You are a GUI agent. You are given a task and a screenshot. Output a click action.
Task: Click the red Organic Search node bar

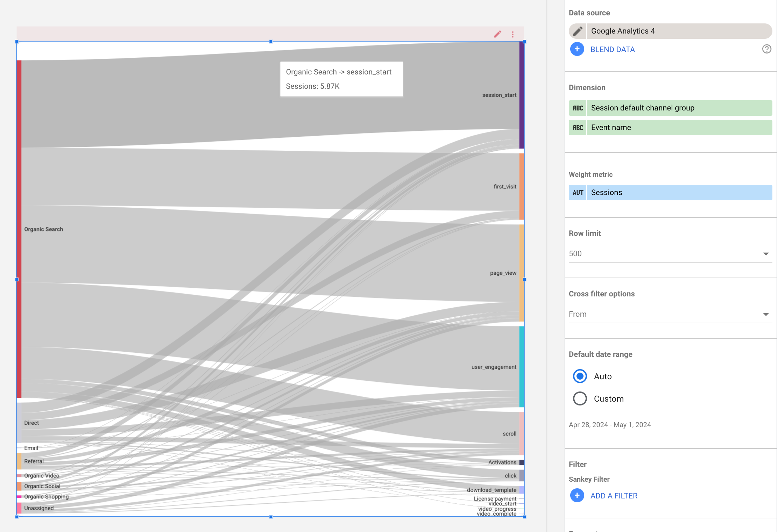click(x=19, y=229)
